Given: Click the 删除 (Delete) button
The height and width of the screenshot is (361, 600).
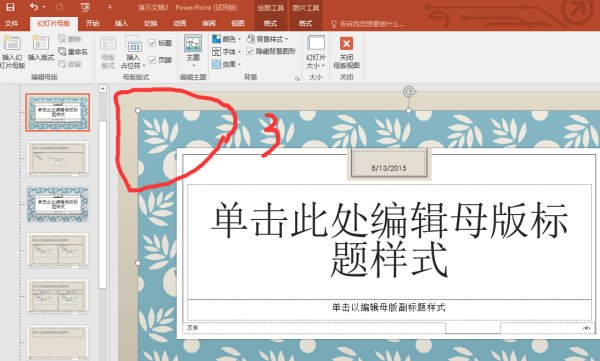Looking at the screenshot, I should (x=70, y=39).
